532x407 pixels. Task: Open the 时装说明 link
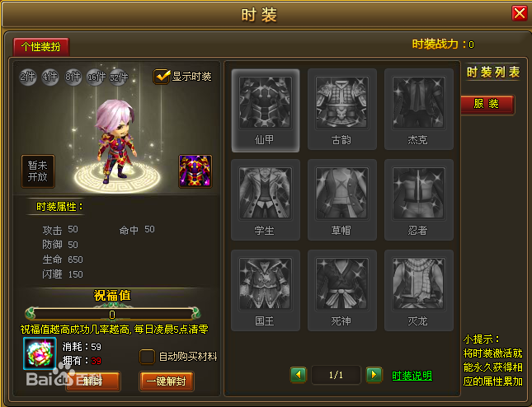point(412,376)
